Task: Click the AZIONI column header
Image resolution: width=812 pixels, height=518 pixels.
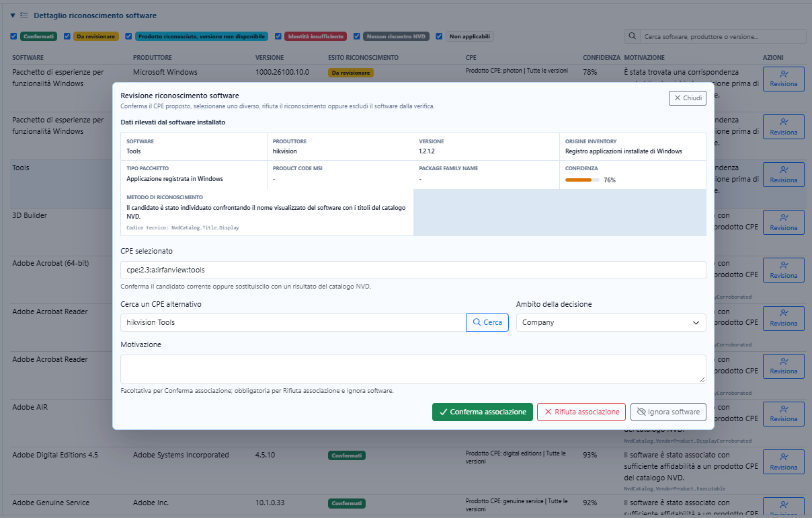Action: (x=773, y=58)
